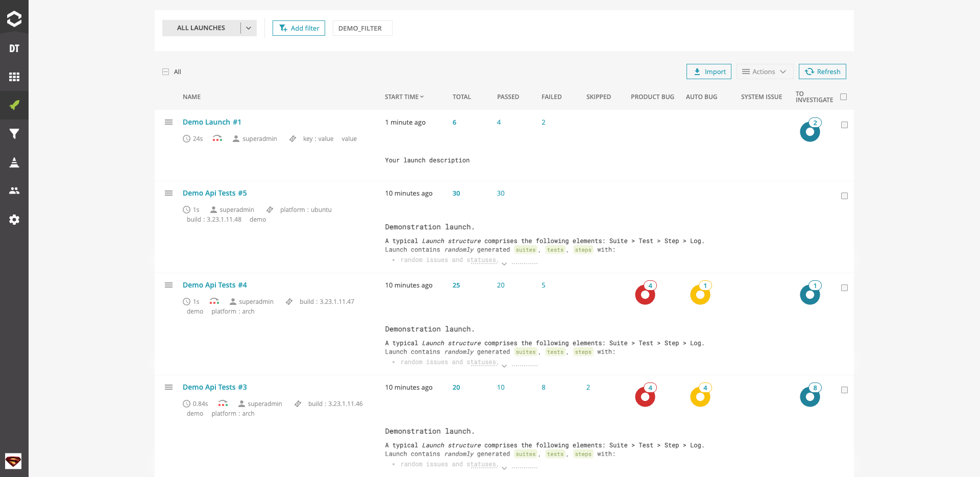980x477 pixels.
Task: Open the Demo Api Tests #3 launch link
Action: tap(214, 387)
